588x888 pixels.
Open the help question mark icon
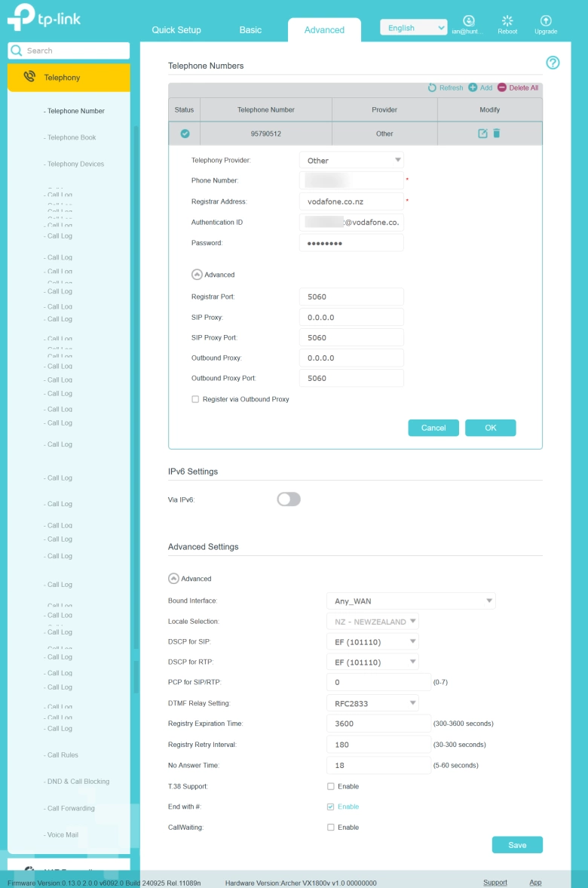tap(553, 63)
